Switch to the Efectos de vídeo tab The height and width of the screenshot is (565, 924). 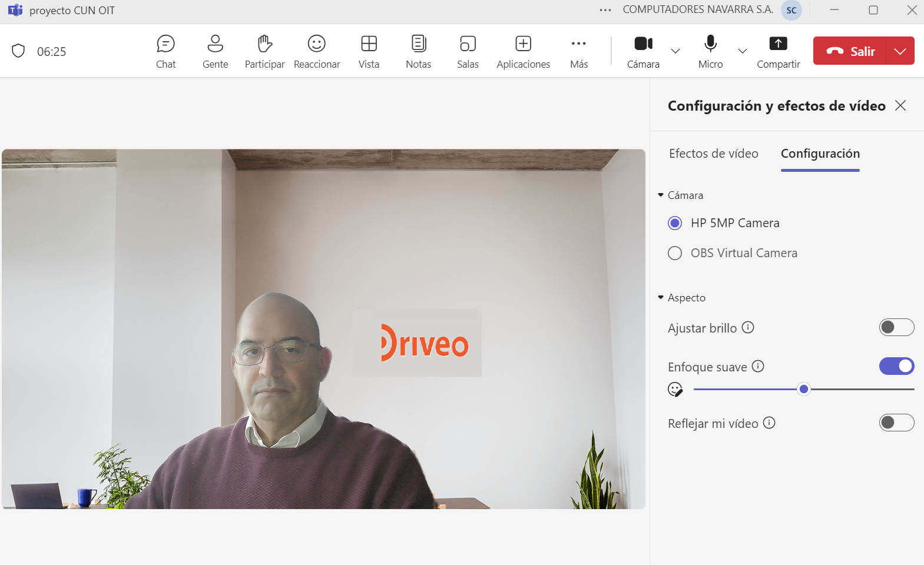[x=713, y=154]
